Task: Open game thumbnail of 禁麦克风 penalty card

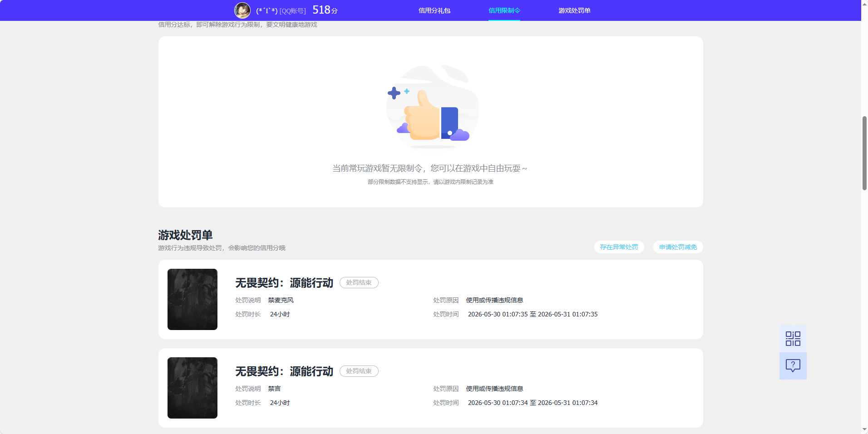Action: coord(192,299)
